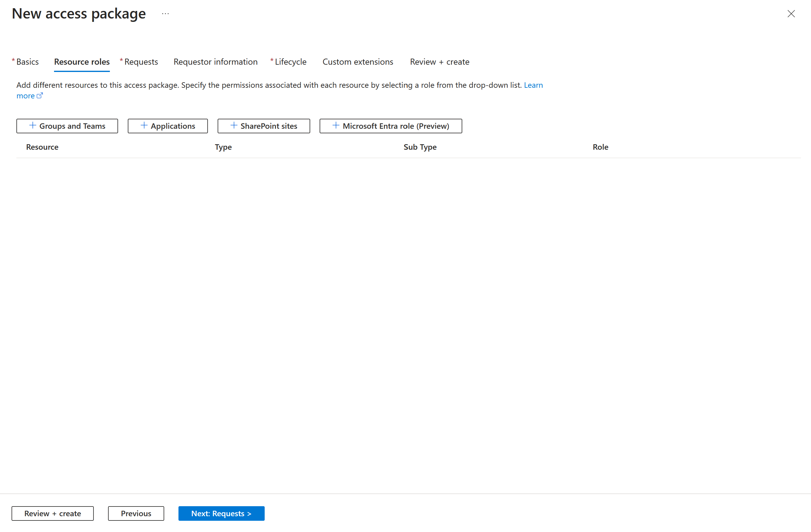The image size is (811, 532).
Task: Open the Requests tab
Action: point(141,62)
